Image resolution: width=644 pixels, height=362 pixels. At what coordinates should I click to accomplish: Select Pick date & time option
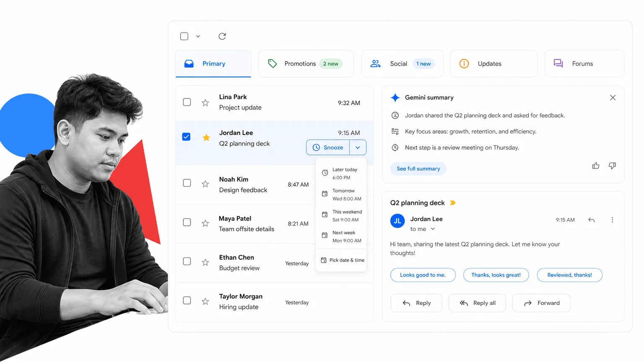tap(341, 260)
